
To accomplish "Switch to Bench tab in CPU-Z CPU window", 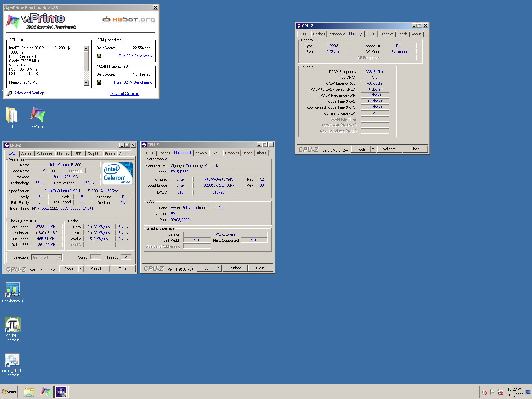I will tap(110, 154).
